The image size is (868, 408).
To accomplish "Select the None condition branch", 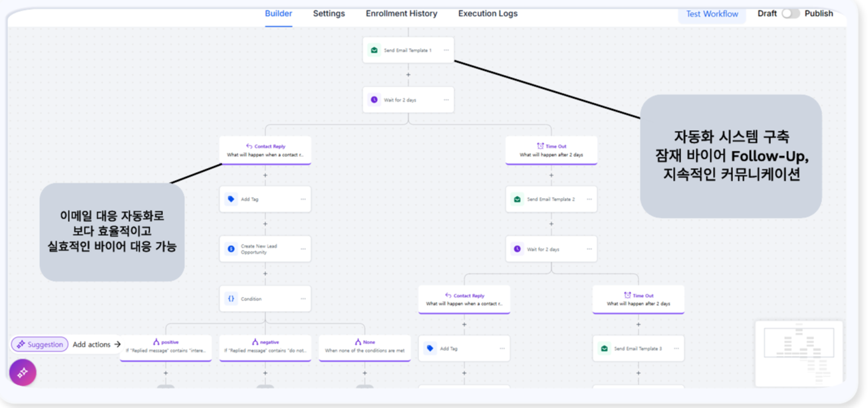I will (x=364, y=348).
